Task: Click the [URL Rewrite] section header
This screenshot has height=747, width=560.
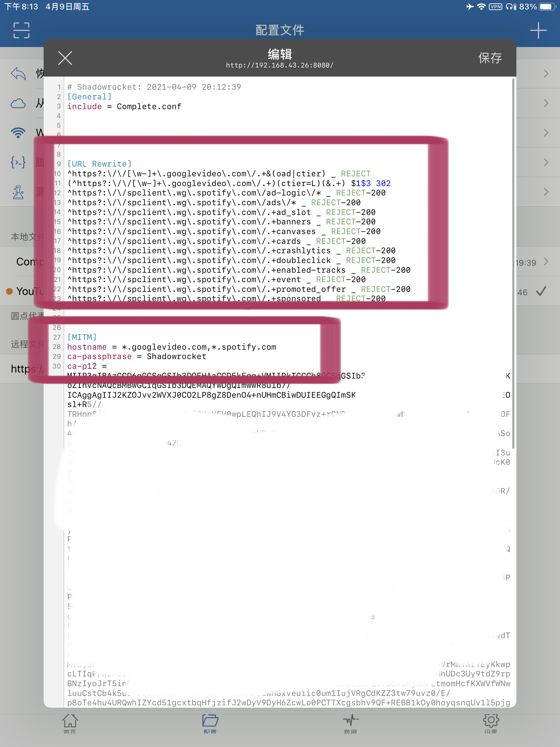Action: click(x=99, y=164)
